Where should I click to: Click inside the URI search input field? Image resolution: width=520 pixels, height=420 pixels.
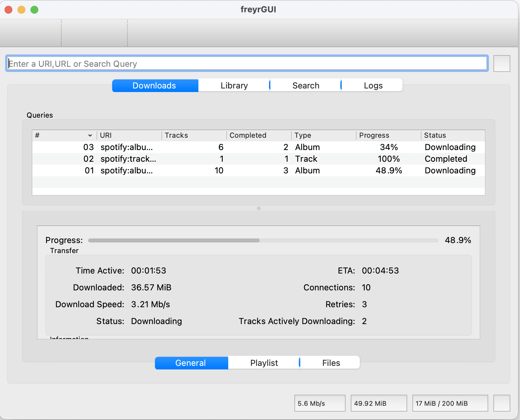[246, 64]
